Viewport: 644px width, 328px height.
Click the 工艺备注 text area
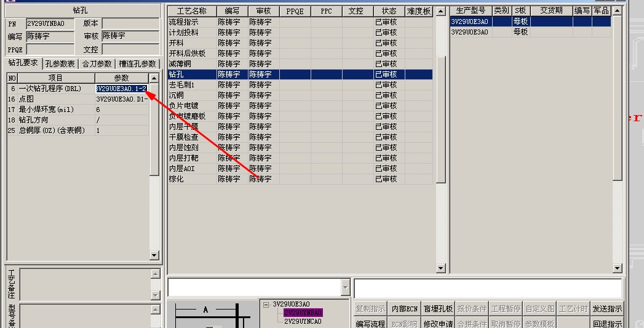coord(85,284)
